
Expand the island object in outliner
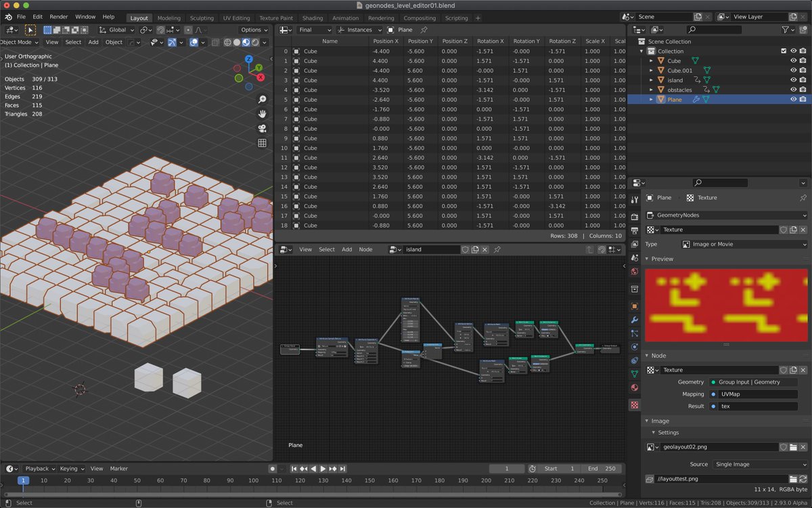(651, 80)
